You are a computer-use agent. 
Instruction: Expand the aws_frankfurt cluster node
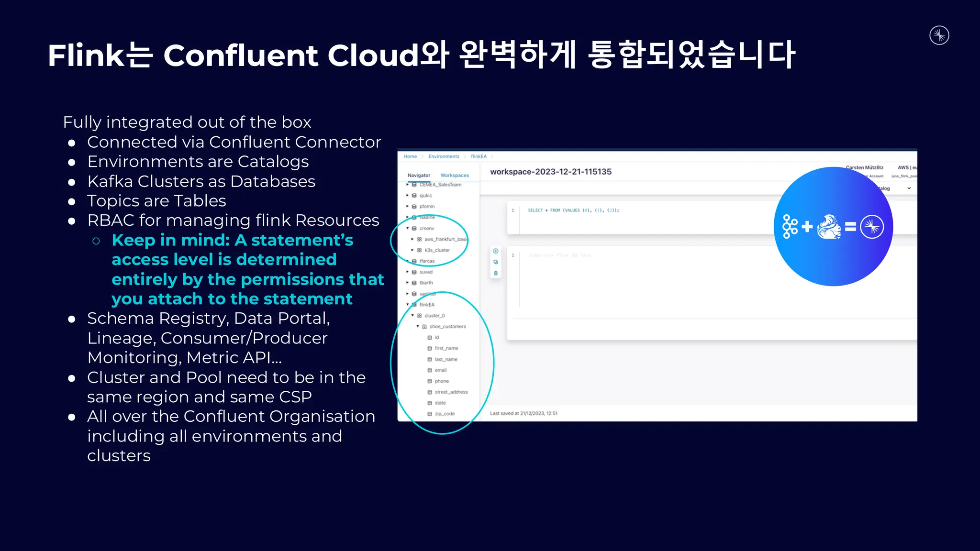412,239
